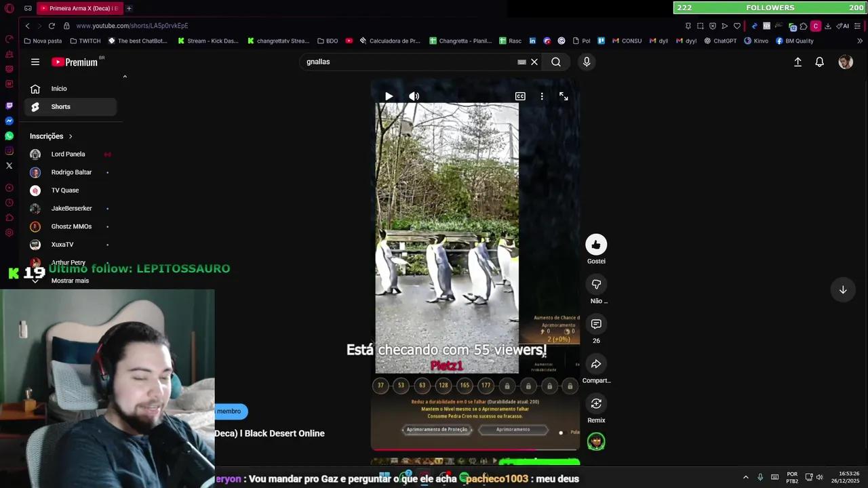Open the three-dot menu on the player
The image size is (868, 488).
(x=542, y=96)
